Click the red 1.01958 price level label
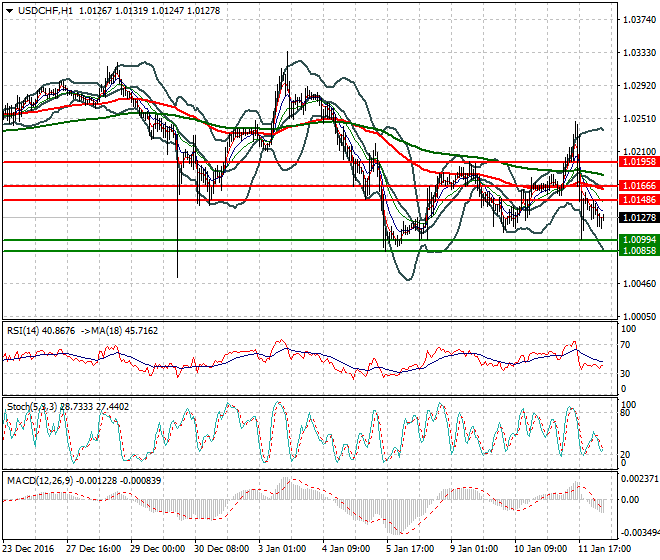The width and height of the screenshot is (660, 560). (x=639, y=162)
